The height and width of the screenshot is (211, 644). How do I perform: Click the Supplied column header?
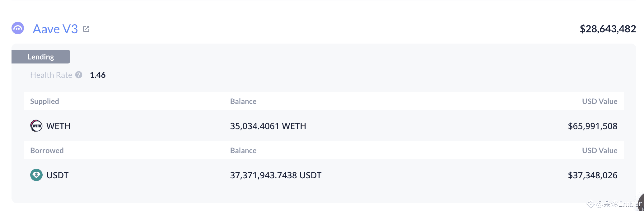[x=44, y=101]
